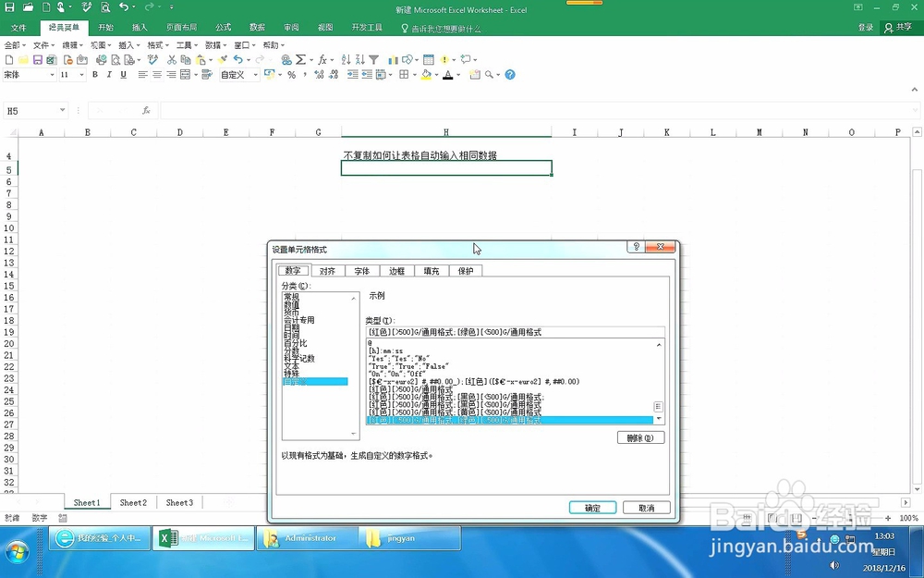
Task: Open the jingyan folder in taskbar
Action: 409,538
